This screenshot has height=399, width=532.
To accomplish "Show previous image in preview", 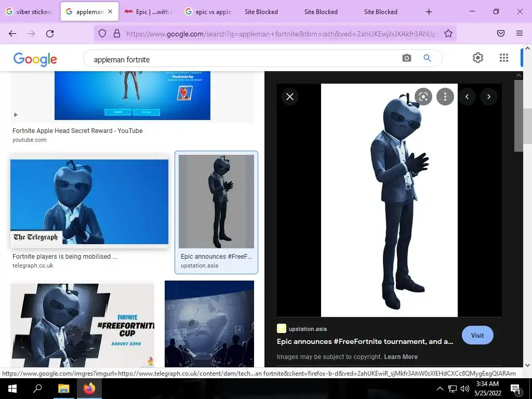I will coord(467,97).
